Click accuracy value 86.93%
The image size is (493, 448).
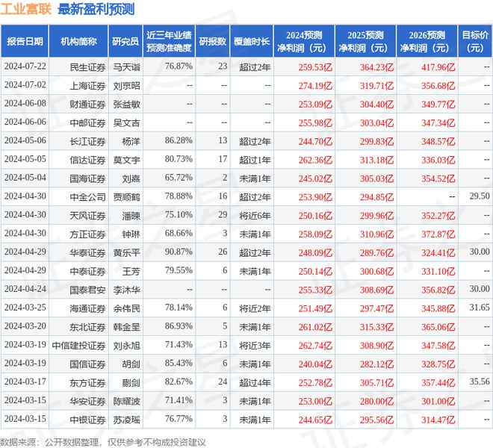[179, 326]
